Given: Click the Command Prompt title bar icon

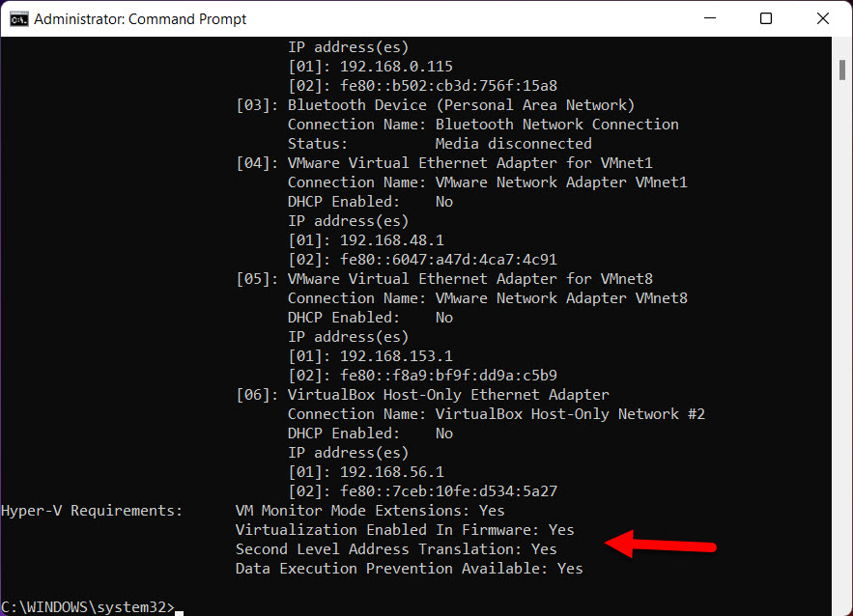Looking at the screenshot, I should [18, 18].
